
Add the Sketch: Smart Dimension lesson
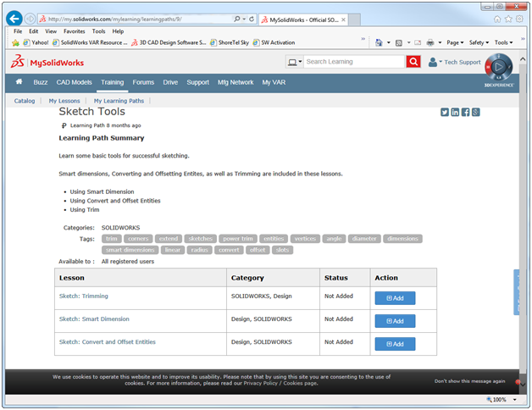(x=395, y=321)
